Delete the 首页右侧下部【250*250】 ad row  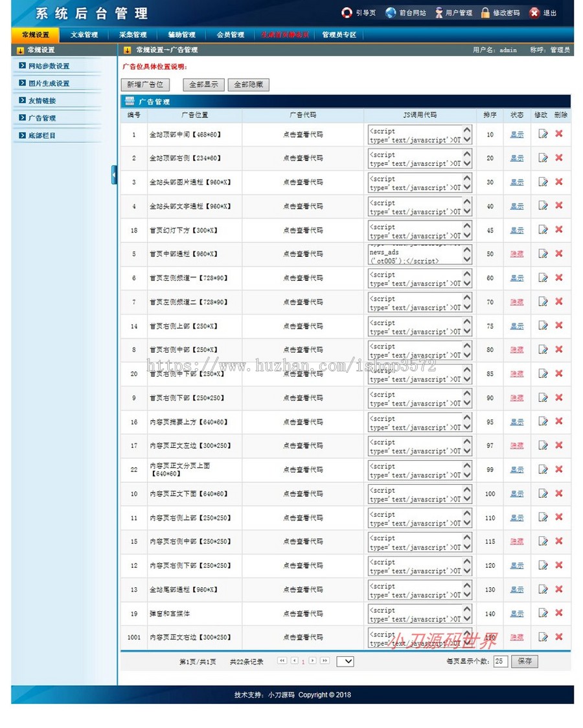click(559, 397)
